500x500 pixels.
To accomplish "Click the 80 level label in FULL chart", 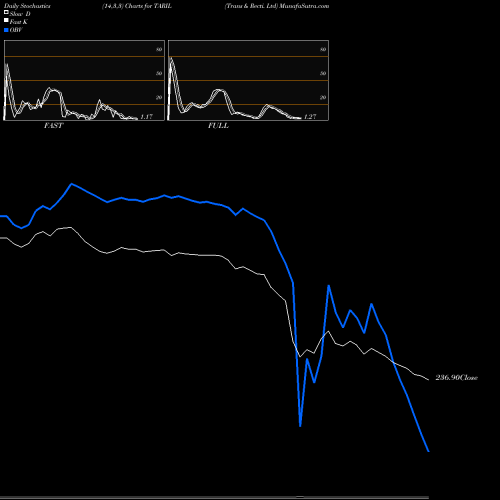I will point(323,49).
